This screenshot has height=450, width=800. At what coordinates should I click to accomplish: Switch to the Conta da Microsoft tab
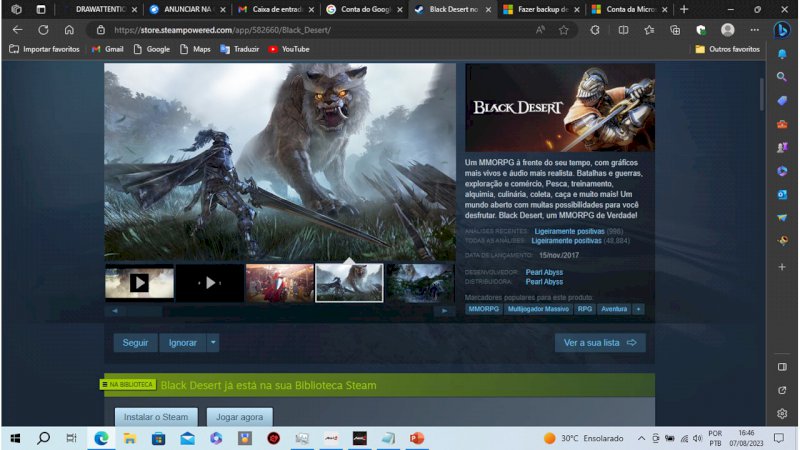(631, 9)
